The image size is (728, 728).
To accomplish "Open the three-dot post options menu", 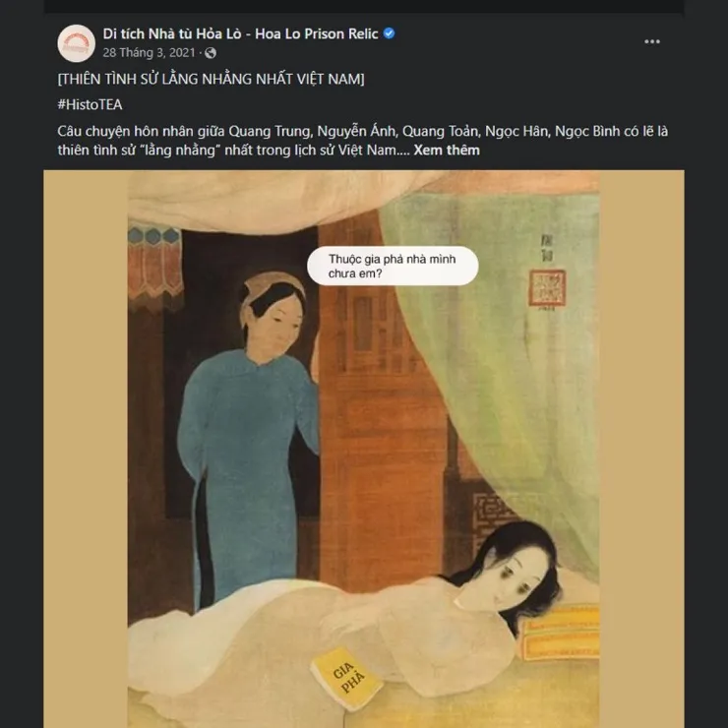I will pyautogui.click(x=652, y=41).
